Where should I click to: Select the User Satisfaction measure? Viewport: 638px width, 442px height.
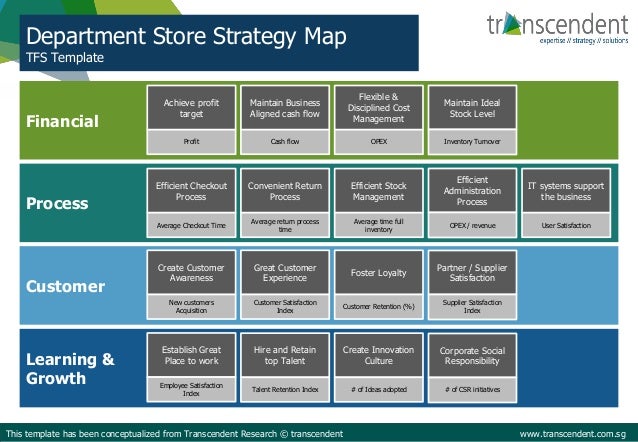[x=566, y=225]
